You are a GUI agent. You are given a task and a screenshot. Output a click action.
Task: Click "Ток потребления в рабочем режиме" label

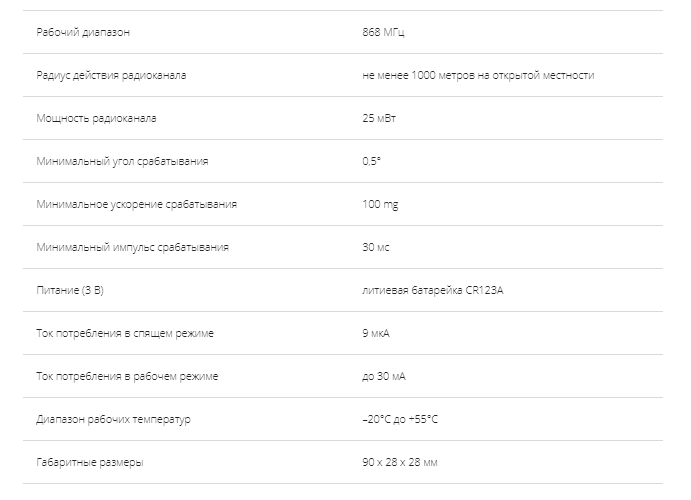point(127,376)
